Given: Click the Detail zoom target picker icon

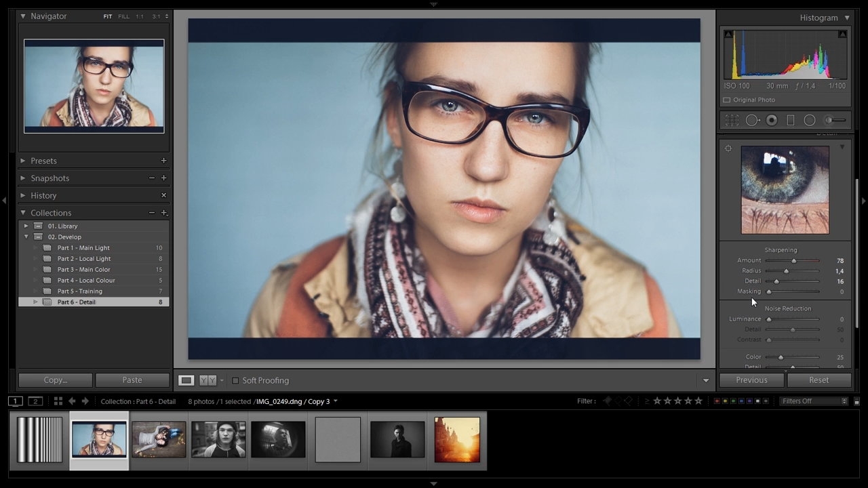Looking at the screenshot, I should (728, 148).
